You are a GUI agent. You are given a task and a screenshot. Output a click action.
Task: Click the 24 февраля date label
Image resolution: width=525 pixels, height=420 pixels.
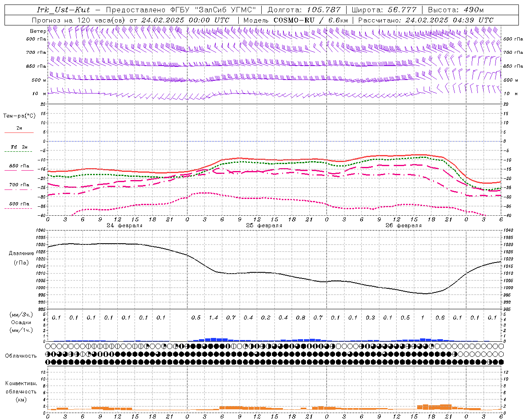click(x=125, y=226)
